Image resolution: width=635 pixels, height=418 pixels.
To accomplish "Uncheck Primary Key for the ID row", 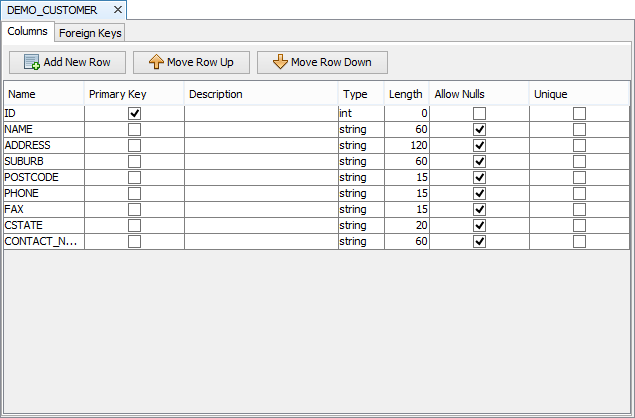I will pos(135,114).
